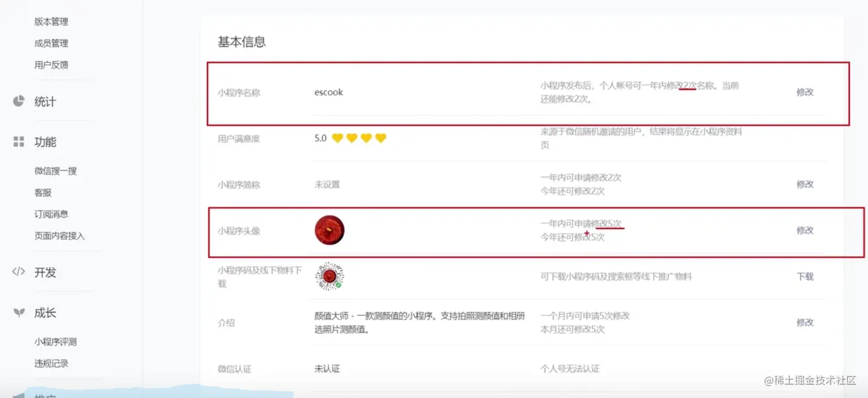Open 页面内容接入 in the sidebar
The image size is (868, 398).
pyautogui.click(x=60, y=236)
